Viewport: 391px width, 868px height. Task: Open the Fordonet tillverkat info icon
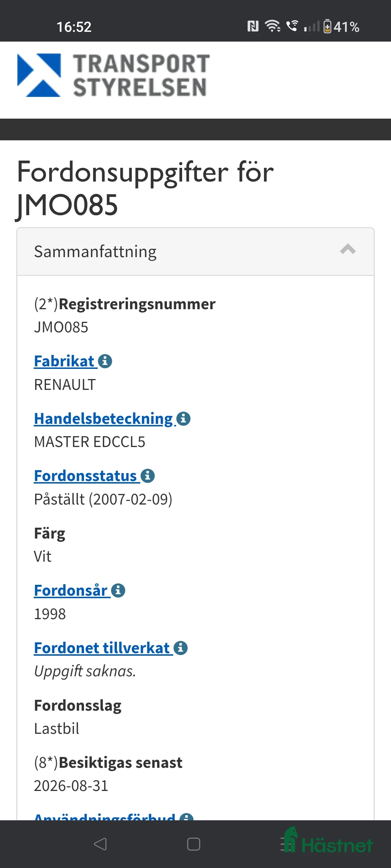click(x=180, y=647)
